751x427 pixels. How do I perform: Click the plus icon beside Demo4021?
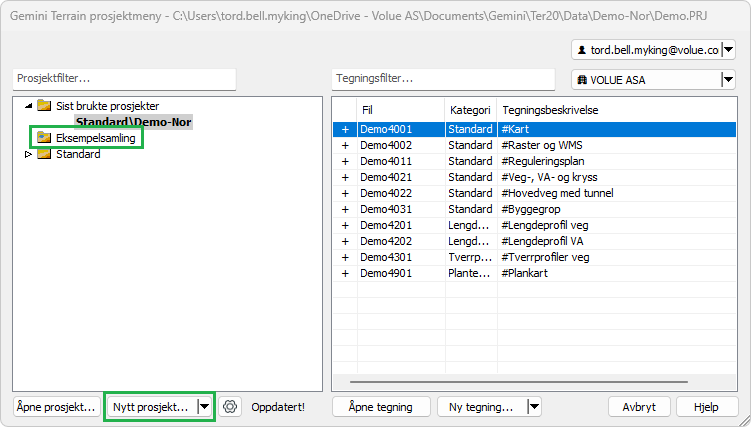click(345, 177)
